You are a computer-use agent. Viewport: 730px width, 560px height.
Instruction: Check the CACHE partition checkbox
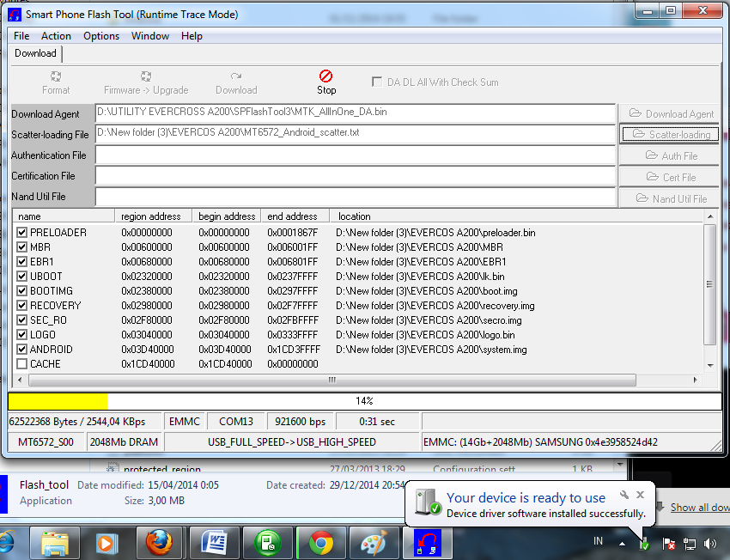pyautogui.click(x=21, y=364)
